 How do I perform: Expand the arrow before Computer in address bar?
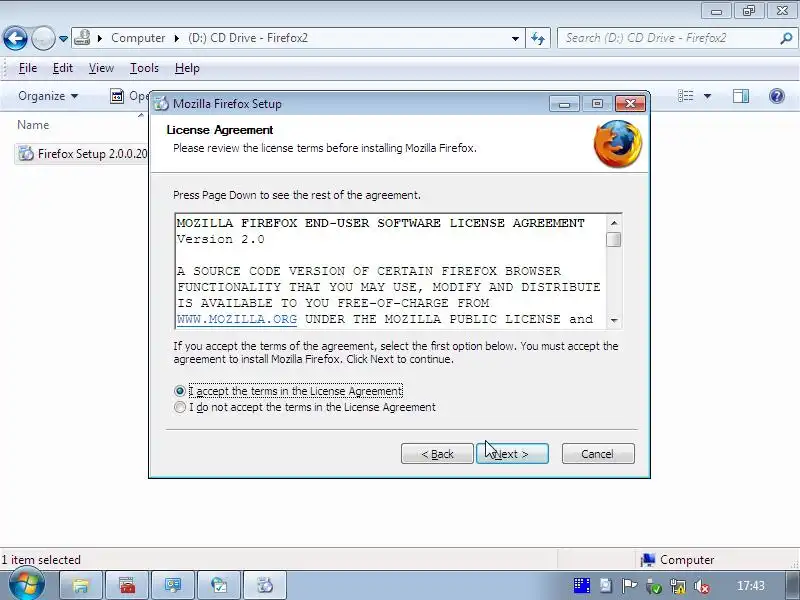(x=99, y=38)
